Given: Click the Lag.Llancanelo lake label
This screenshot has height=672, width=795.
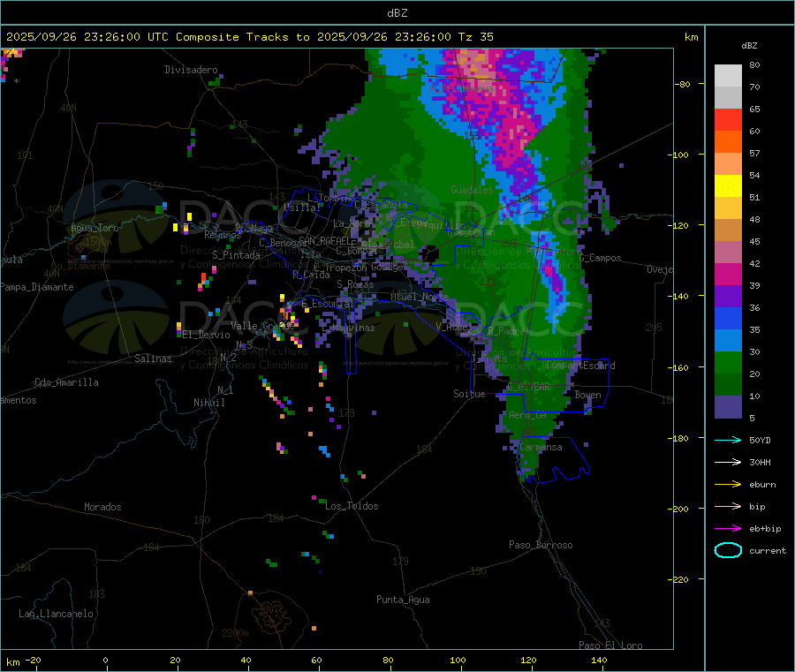Looking at the screenshot, I should point(56,614).
